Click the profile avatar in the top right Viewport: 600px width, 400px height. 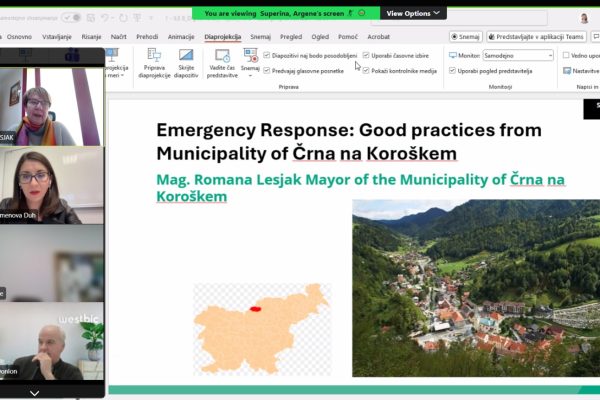tap(583, 18)
